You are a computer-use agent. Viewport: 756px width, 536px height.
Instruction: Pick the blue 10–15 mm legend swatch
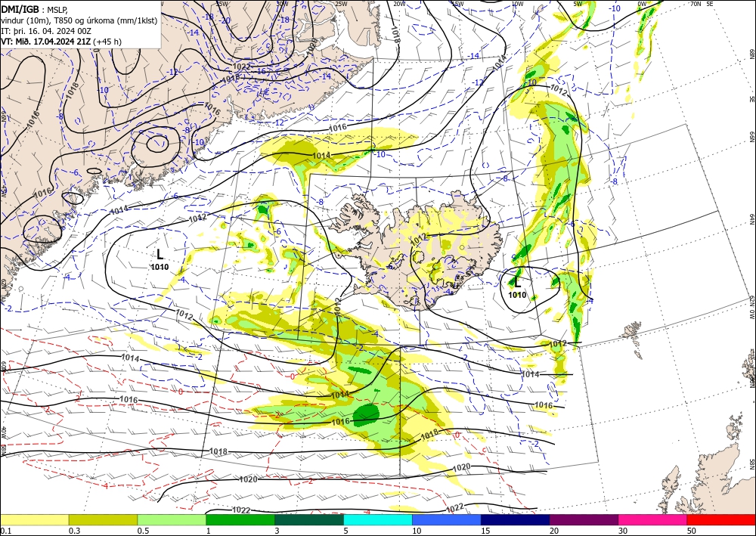click(x=447, y=519)
